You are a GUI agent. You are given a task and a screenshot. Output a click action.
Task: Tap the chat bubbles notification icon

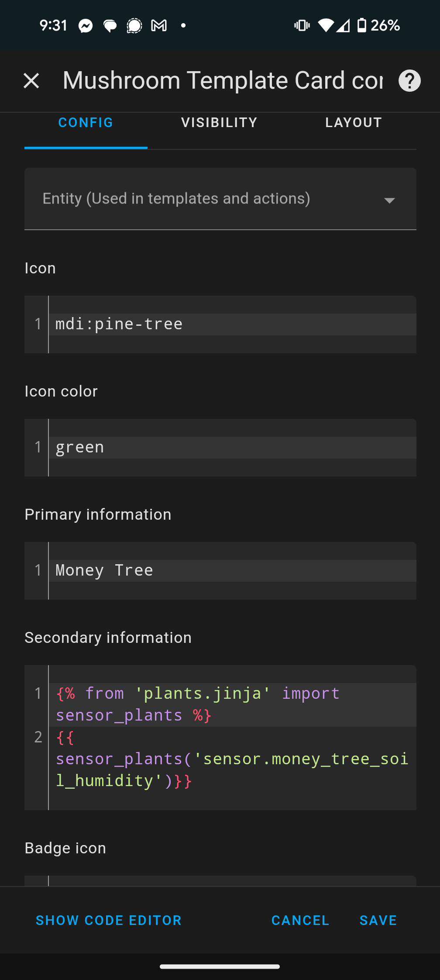(110, 26)
